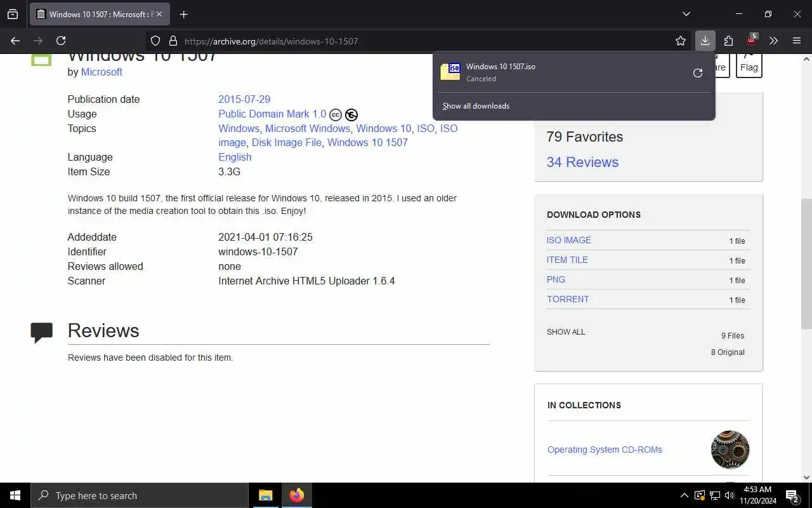Open Firefox View workspace icon
The image size is (812, 508).
pos(13,14)
